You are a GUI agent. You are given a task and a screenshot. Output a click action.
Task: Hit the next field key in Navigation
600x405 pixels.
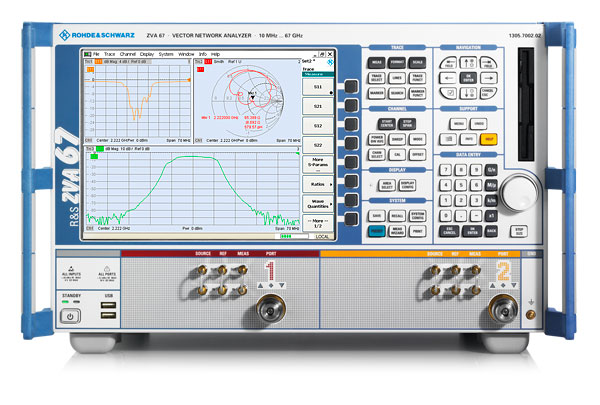coord(488,63)
